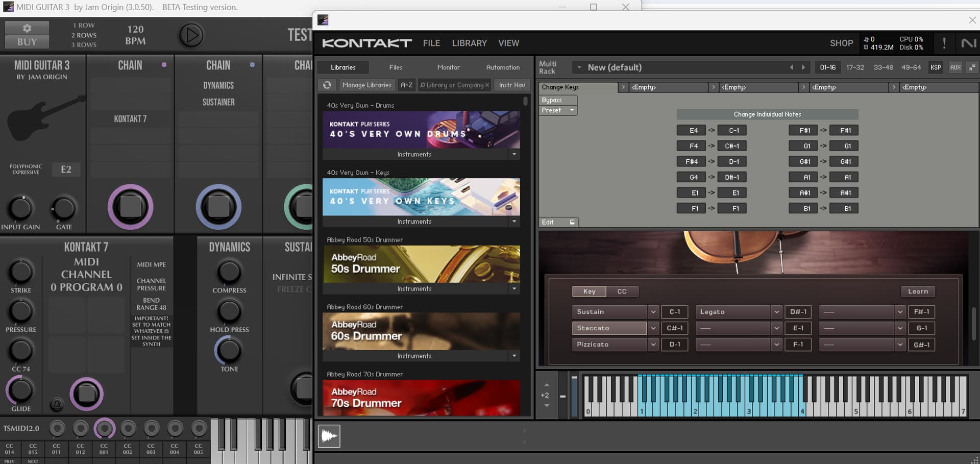The width and height of the screenshot is (980, 464).
Task: Select the 3 ROWS layout option
Action: pyautogui.click(x=84, y=45)
